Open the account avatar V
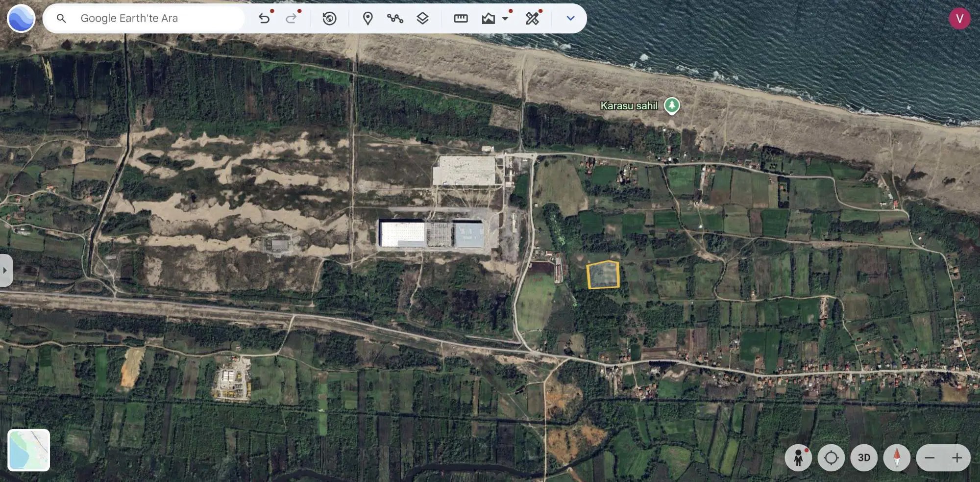Viewport: 980px width, 482px height. pos(959,19)
